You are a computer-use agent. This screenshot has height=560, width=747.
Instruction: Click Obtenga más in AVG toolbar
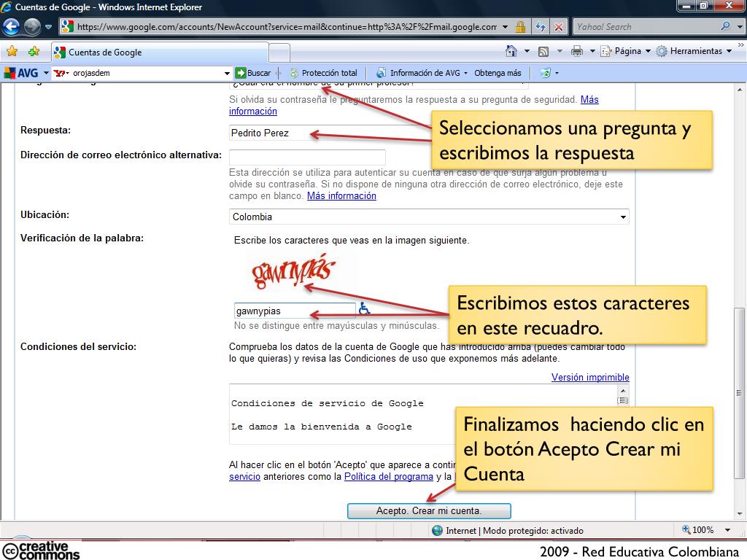pos(498,73)
